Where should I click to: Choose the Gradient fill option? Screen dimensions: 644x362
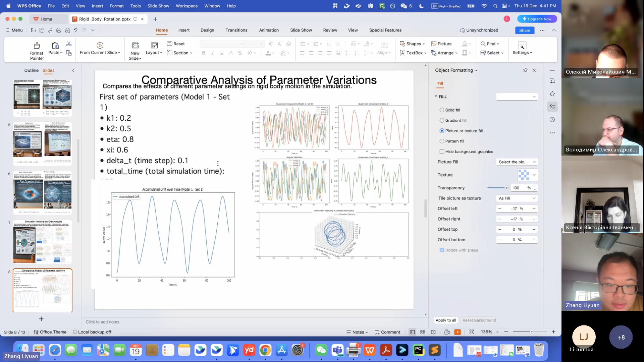click(442, 120)
